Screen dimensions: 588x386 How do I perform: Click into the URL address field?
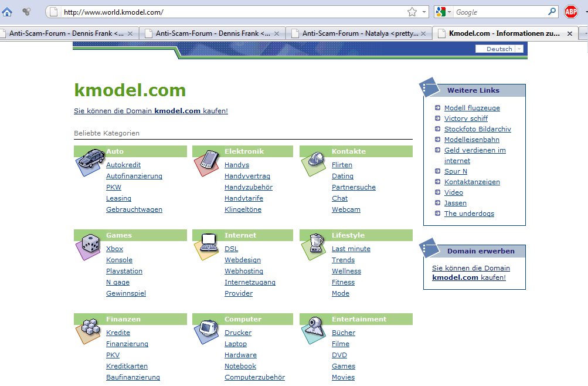[233, 12]
